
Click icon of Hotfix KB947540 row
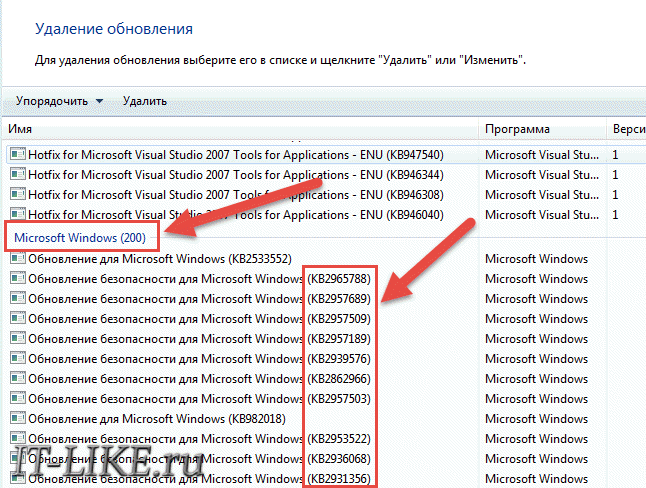[x=17, y=154]
